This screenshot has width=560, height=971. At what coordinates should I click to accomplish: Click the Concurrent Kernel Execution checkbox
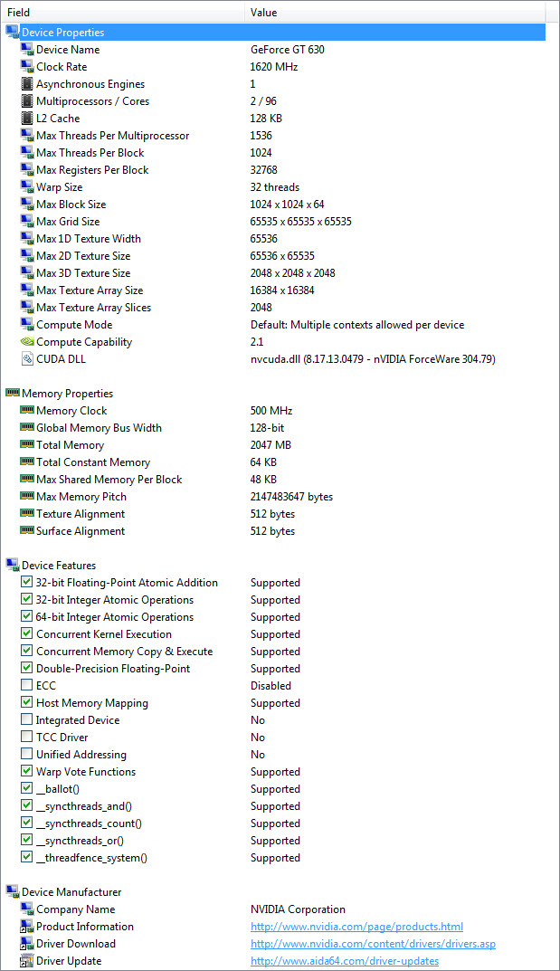point(26,633)
